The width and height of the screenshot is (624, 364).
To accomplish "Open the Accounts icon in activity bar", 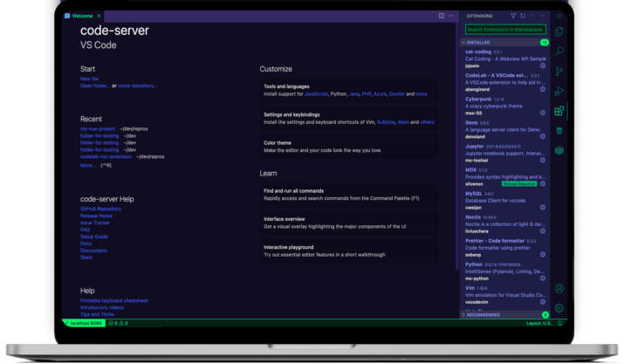I will [x=559, y=288].
